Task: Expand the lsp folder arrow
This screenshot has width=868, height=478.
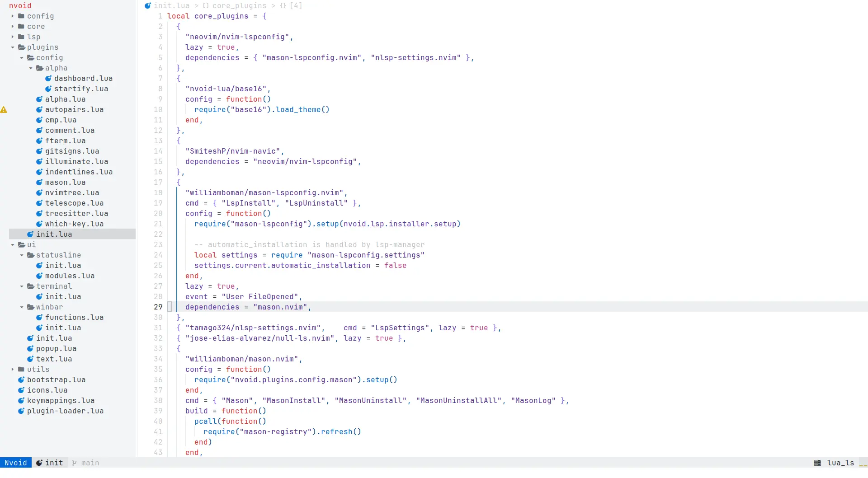Action: coord(13,37)
